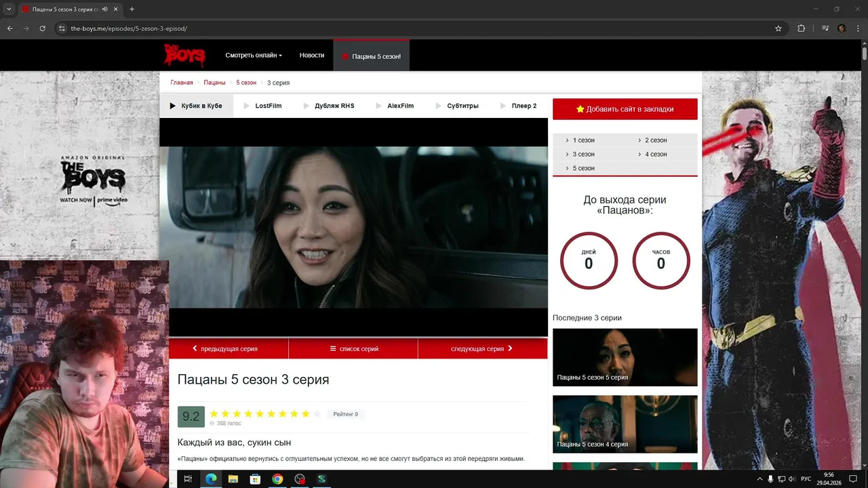Open the 3 сезон link
Viewport: 868px width, 488px height.
pyautogui.click(x=583, y=155)
